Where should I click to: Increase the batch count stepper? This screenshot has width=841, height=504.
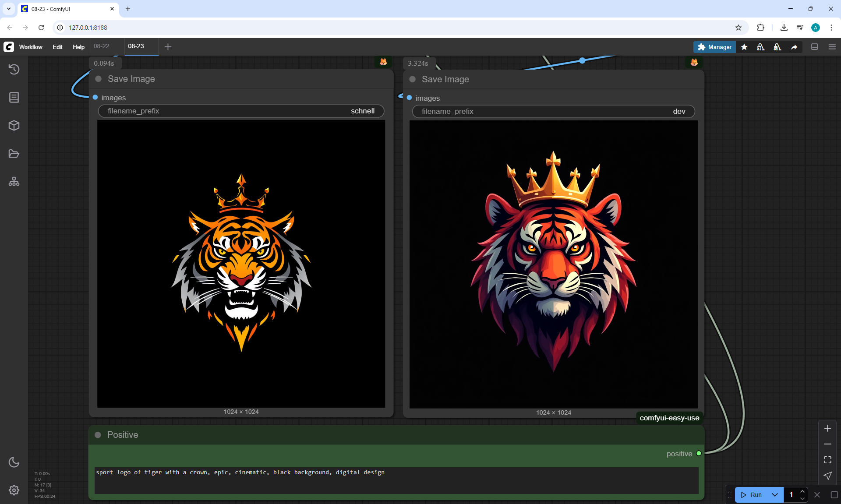tap(802, 491)
